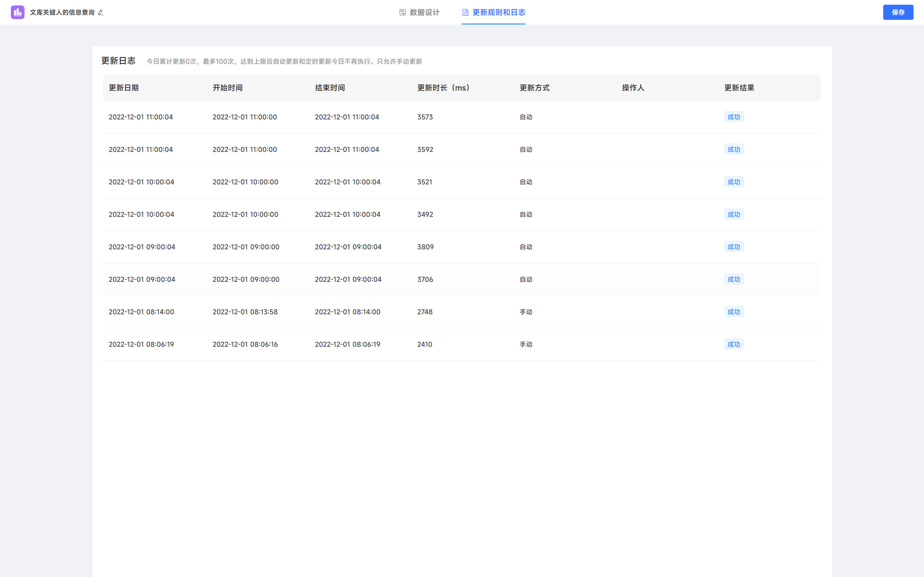Click the 更新结果 column header
Viewport: 924px width, 577px height.
pos(739,88)
